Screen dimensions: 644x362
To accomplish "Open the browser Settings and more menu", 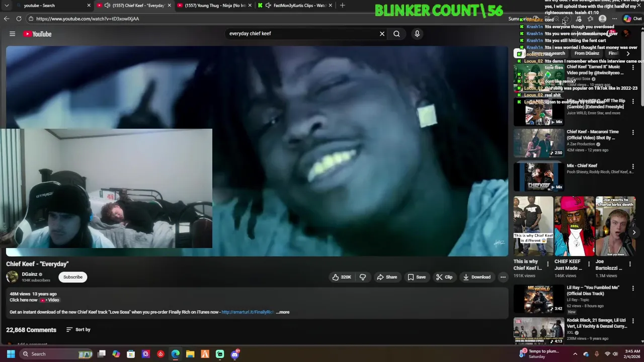I will pos(614,19).
